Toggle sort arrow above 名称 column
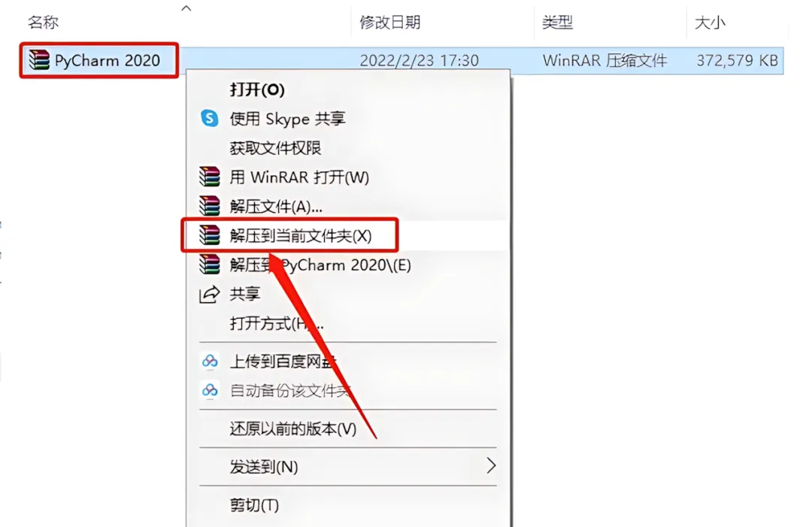Image resolution: width=812 pixels, height=527 pixels. point(186,8)
